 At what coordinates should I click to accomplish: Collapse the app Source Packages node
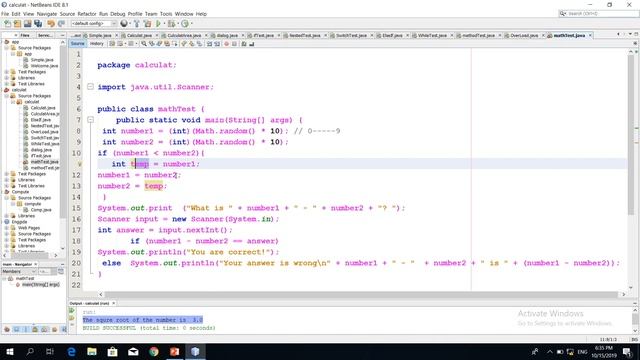point(7,48)
